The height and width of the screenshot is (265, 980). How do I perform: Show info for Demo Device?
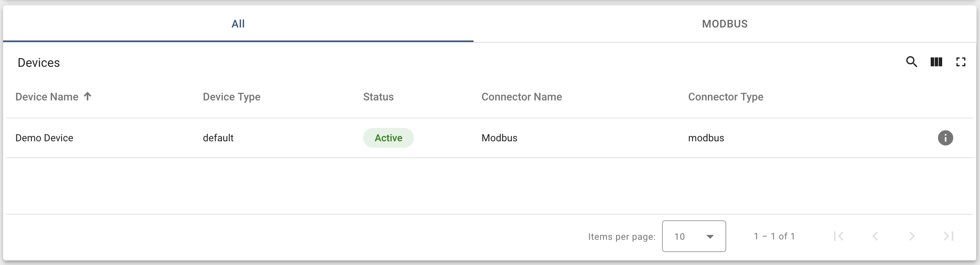click(x=945, y=138)
